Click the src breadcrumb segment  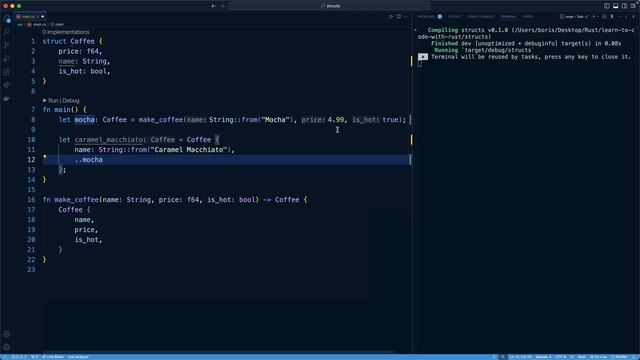pos(20,24)
